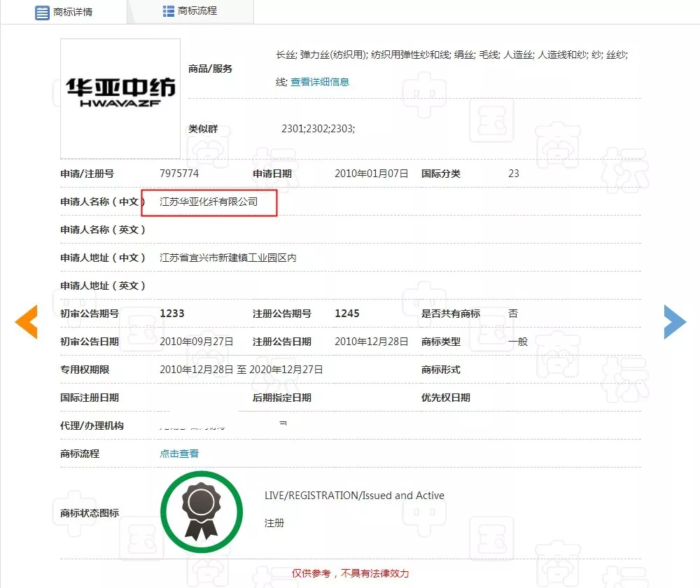
Task: Click the 申请/注册号 label
Action: (x=87, y=174)
